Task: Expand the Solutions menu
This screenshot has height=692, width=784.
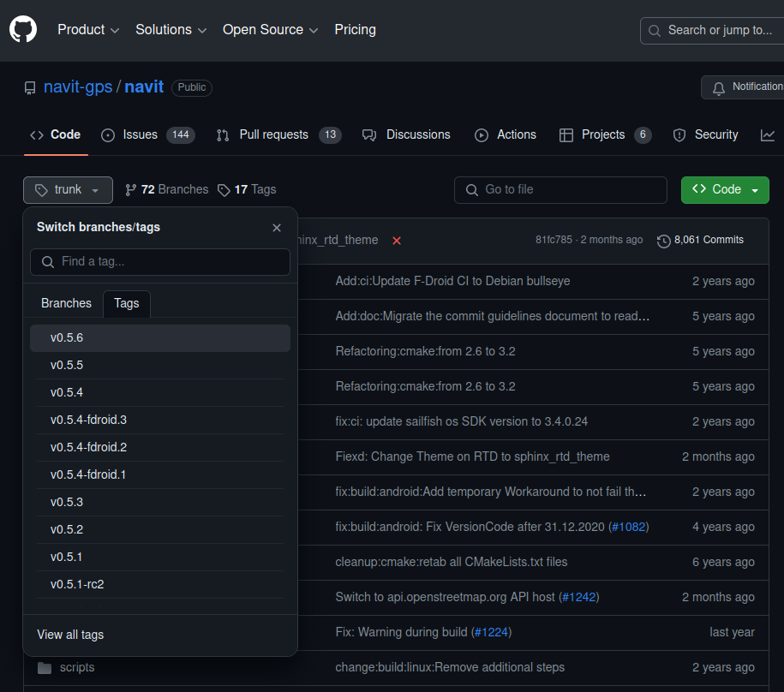Action: pyautogui.click(x=171, y=30)
